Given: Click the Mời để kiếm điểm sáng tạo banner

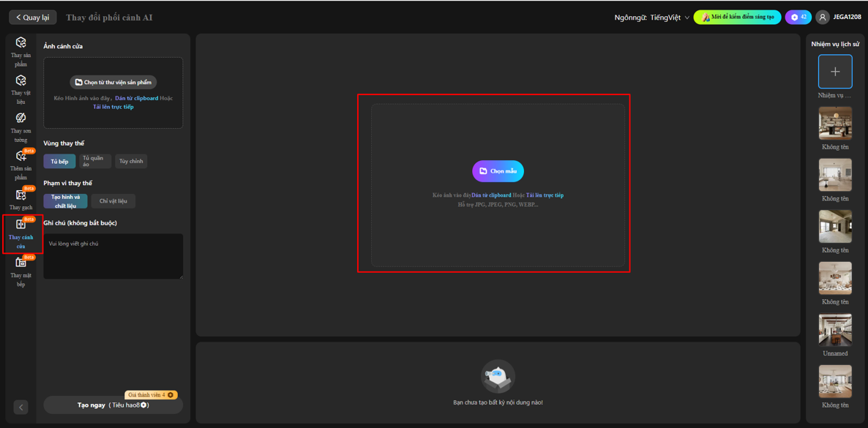Looking at the screenshot, I should [737, 17].
